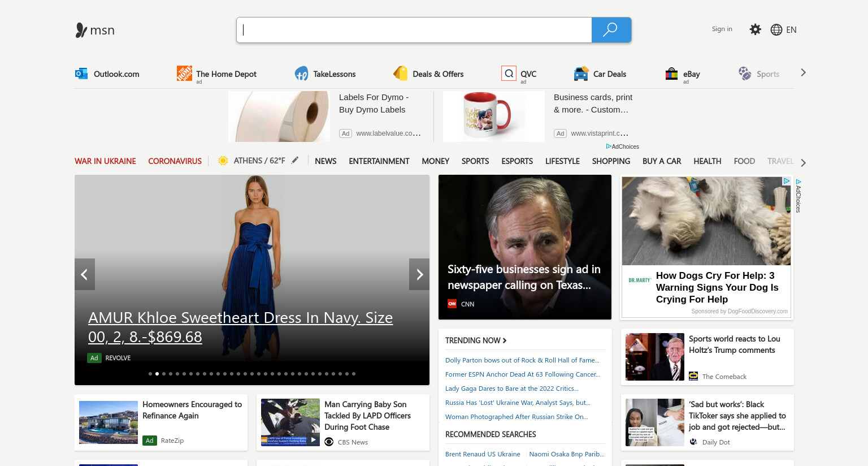Screen dimensions: 868x466
Task: Go to the ENTERTAINMENT section
Action: pos(379,161)
